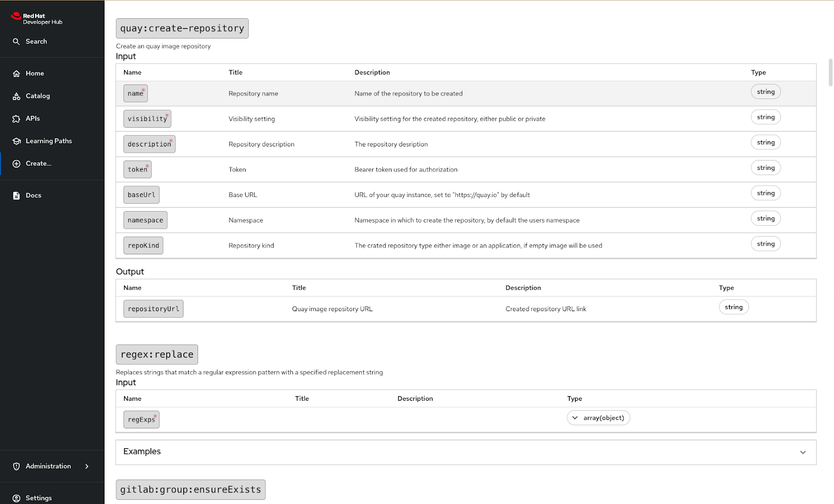Click the 'Repository description' title cell
Image resolution: width=834 pixels, height=504 pixels.
[x=261, y=144]
